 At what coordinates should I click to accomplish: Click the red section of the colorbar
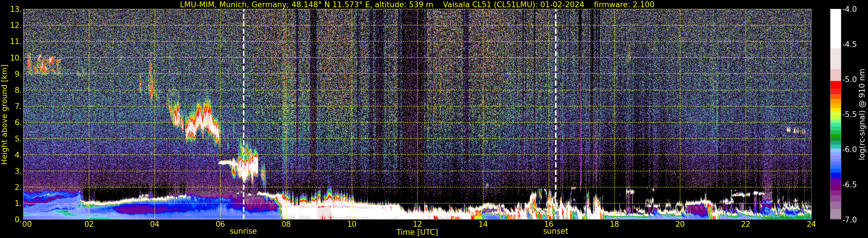(x=835, y=87)
